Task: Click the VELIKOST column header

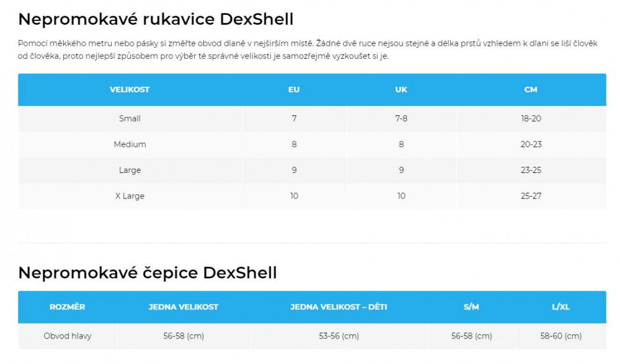Action: [130, 90]
